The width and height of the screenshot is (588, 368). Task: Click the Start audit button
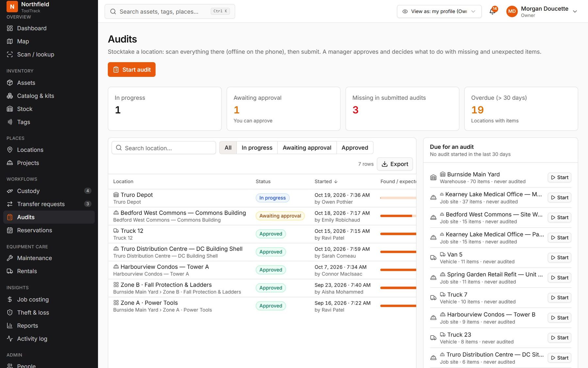132,70
